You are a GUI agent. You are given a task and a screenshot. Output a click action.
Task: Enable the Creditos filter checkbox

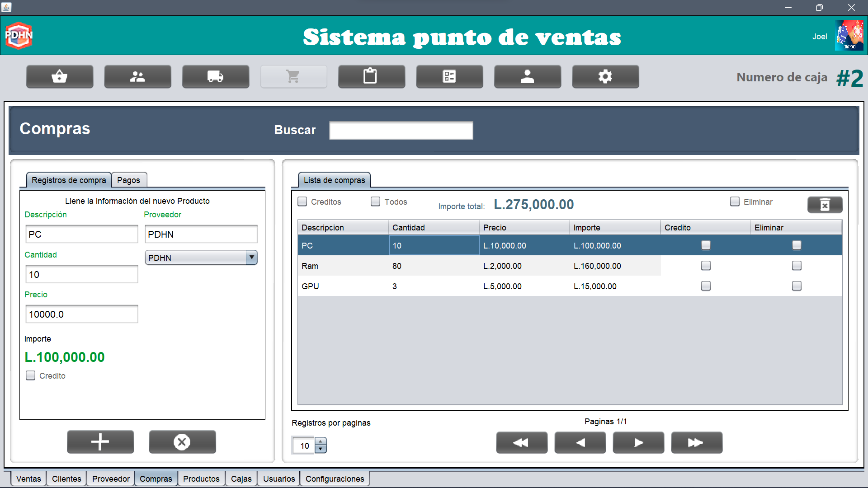click(x=302, y=202)
